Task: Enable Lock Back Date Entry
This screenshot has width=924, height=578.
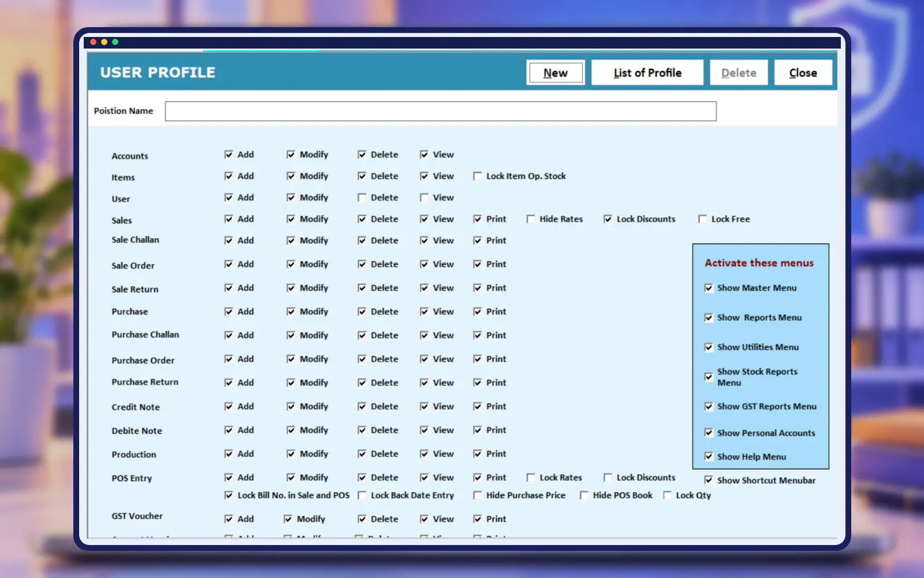Action: (x=362, y=495)
